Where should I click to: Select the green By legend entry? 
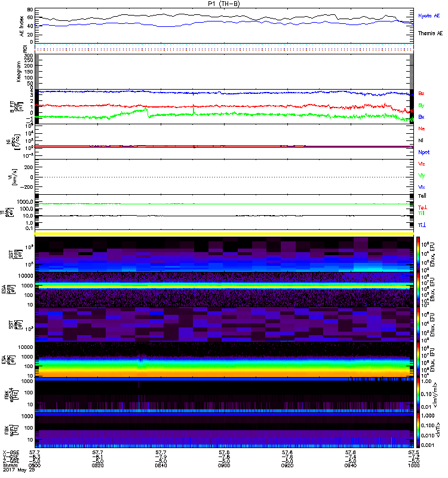(x=422, y=105)
